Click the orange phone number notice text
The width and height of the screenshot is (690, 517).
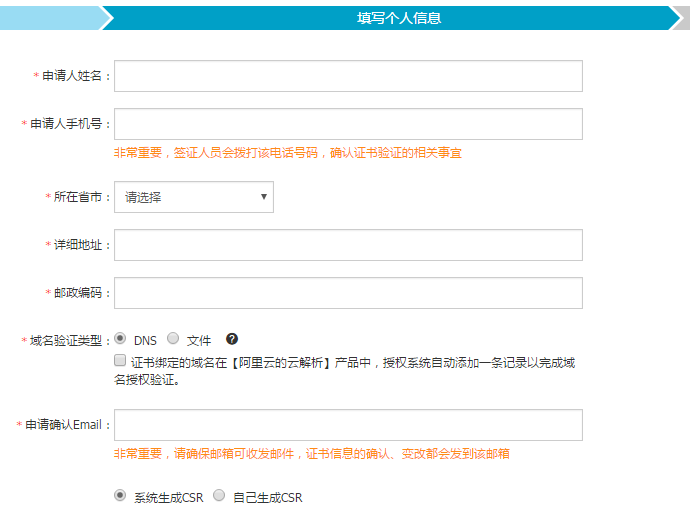pos(288,153)
